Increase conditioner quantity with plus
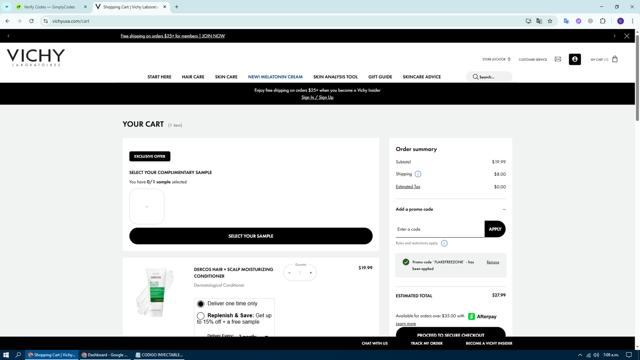 (x=311, y=273)
